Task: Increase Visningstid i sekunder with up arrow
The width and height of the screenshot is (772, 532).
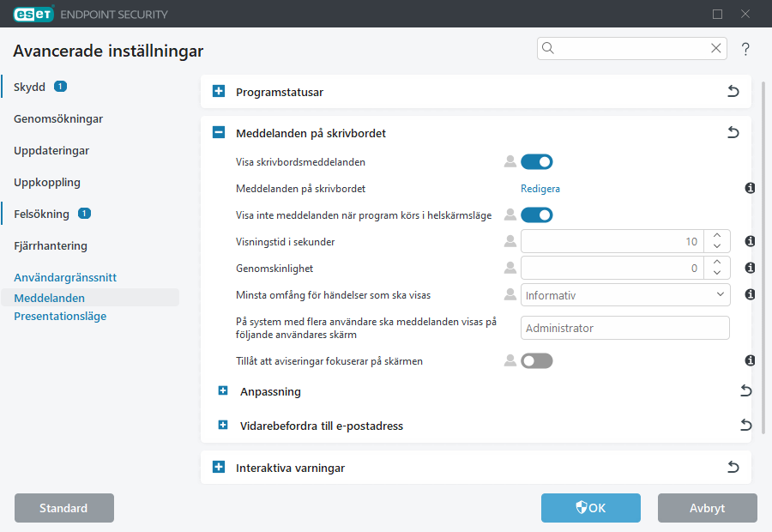Action: [717, 236]
